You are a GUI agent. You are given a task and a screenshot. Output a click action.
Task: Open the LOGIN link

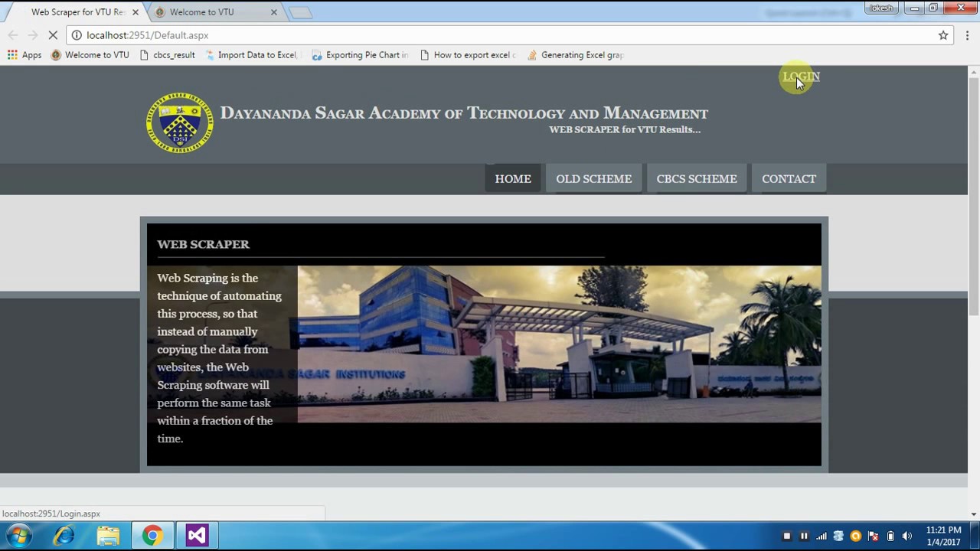801,77
